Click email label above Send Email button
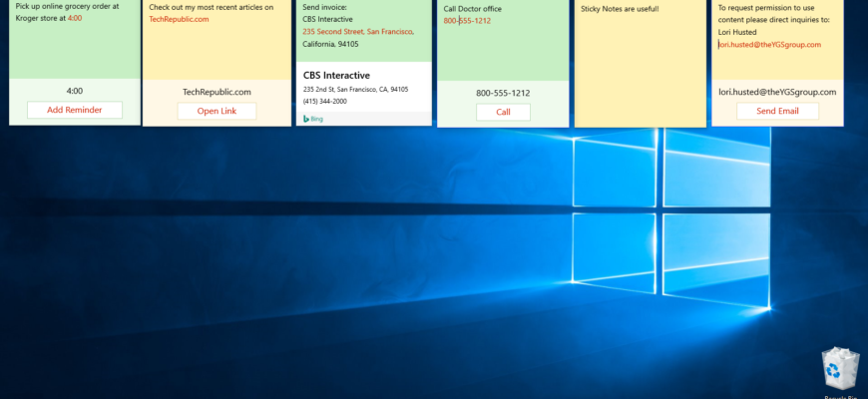 point(777,92)
